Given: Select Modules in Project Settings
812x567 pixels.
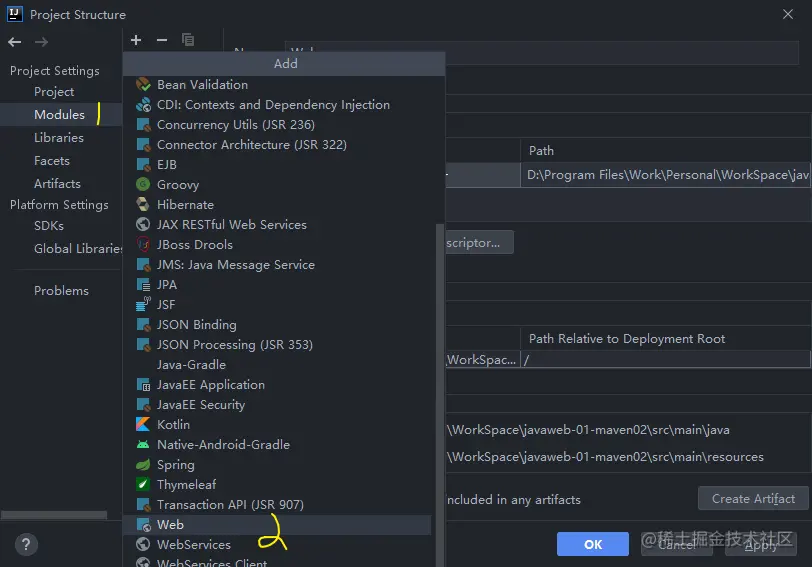Looking at the screenshot, I should click(60, 114).
